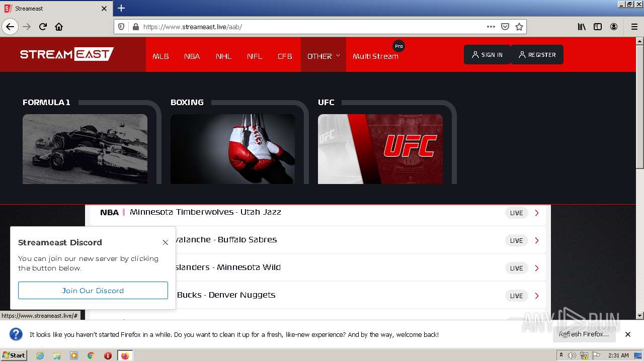
Task: Open Firefox account icon
Action: click(614, 27)
